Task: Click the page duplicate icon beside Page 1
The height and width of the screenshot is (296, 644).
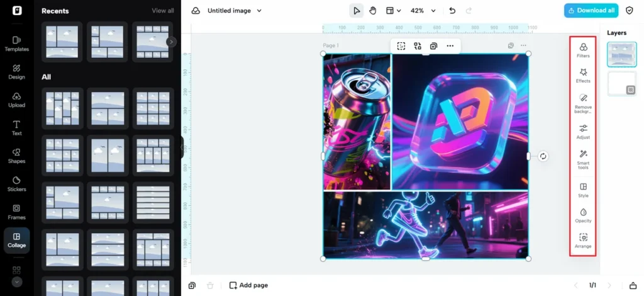Action: tap(511, 45)
